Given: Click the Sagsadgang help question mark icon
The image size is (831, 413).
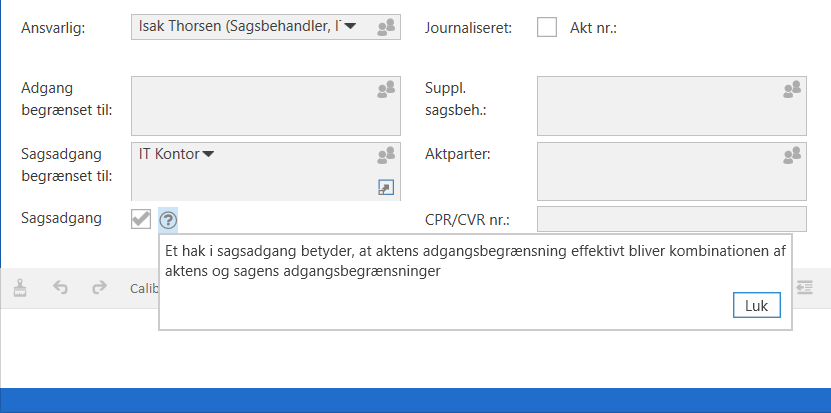Looking at the screenshot, I should coord(168,220).
